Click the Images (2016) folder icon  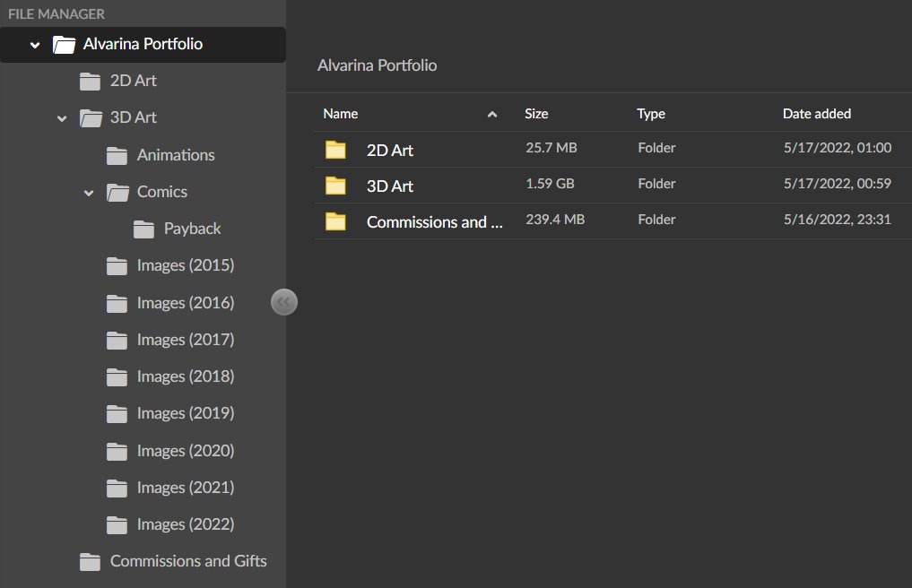[117, 304]
